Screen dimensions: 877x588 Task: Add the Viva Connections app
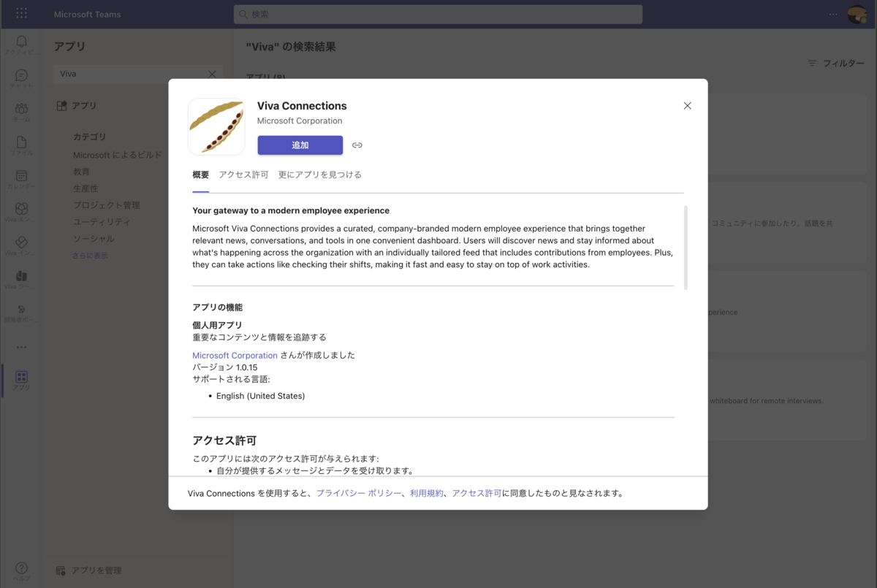pyautogui.click(x=300, y=145)
